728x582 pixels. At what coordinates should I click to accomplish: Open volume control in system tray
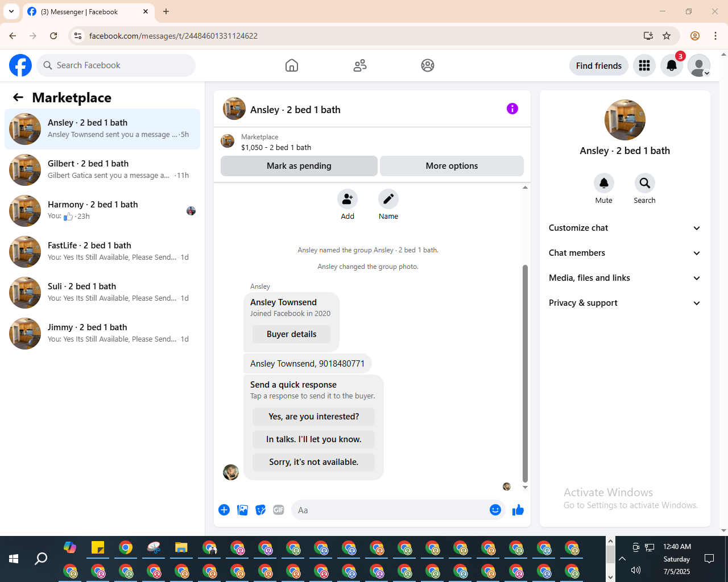[636, 570]
